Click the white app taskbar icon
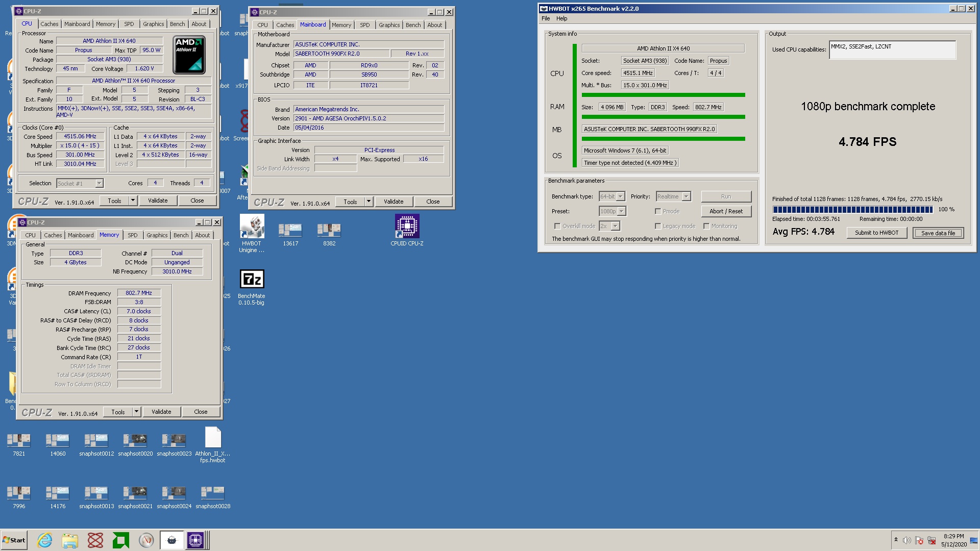 pos(172,540)
